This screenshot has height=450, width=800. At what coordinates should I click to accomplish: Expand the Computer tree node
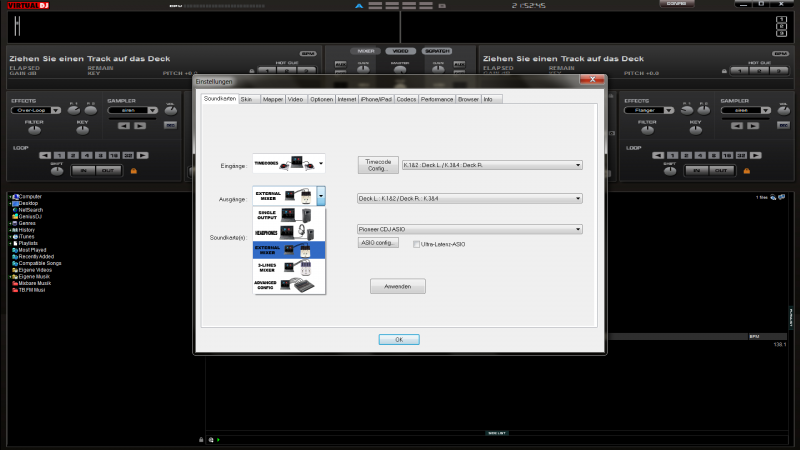pyautogui.click(x=10, y=196)
